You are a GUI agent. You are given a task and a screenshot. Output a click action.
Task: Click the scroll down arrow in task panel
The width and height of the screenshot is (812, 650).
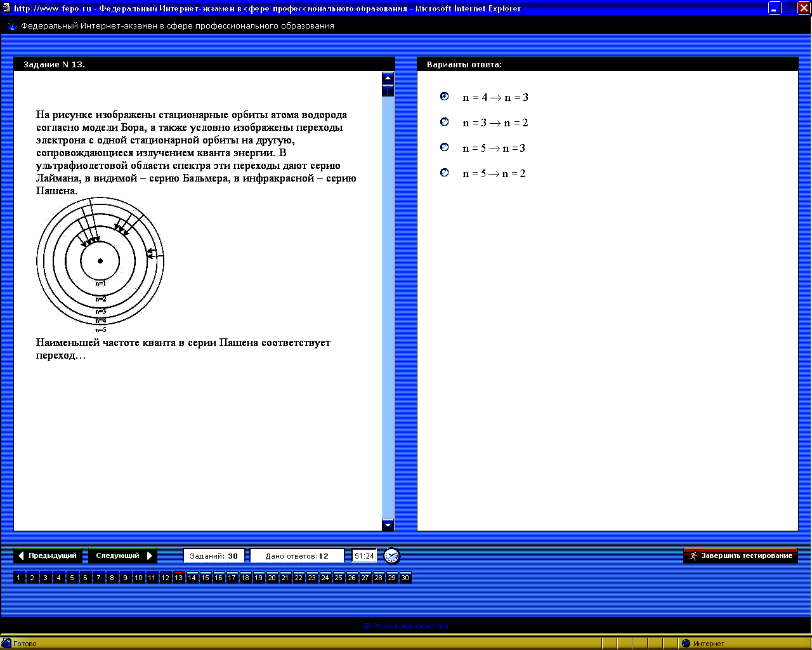pos(388,524)
